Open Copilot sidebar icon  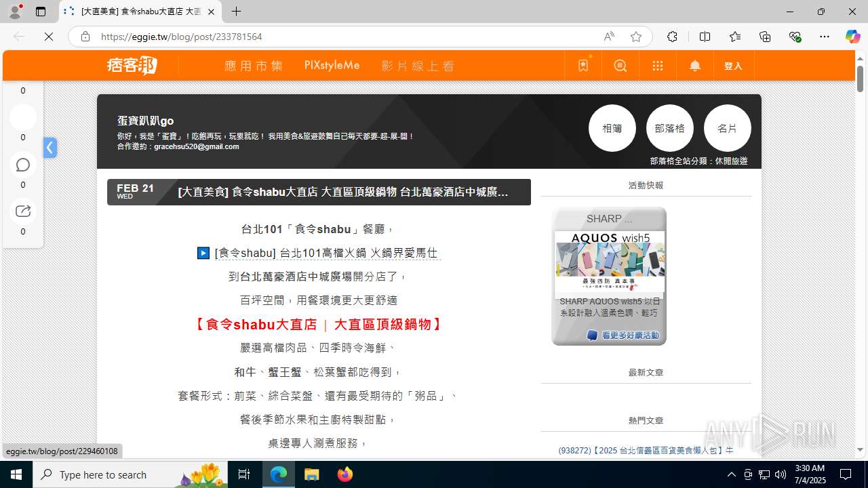pyautogui.click(x=852, y=37)
